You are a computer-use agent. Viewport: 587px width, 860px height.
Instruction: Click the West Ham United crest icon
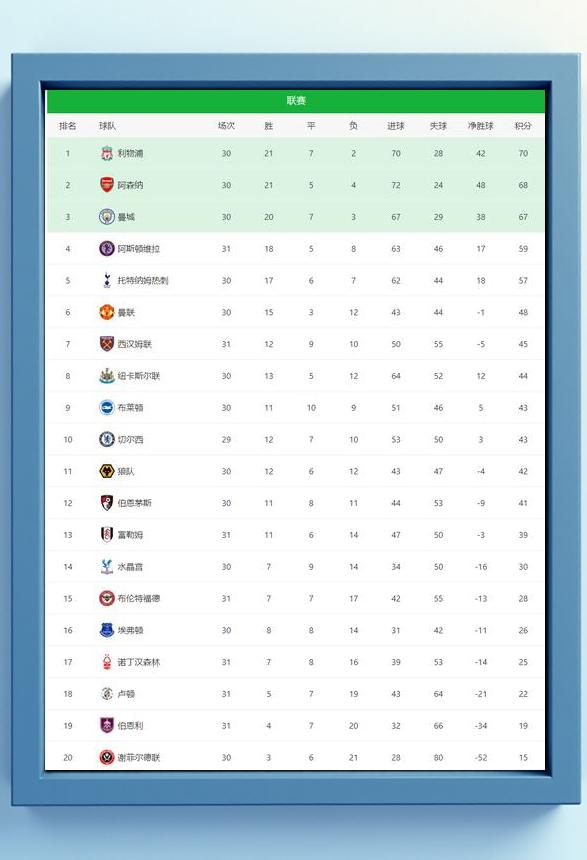(x=106, y=344)
